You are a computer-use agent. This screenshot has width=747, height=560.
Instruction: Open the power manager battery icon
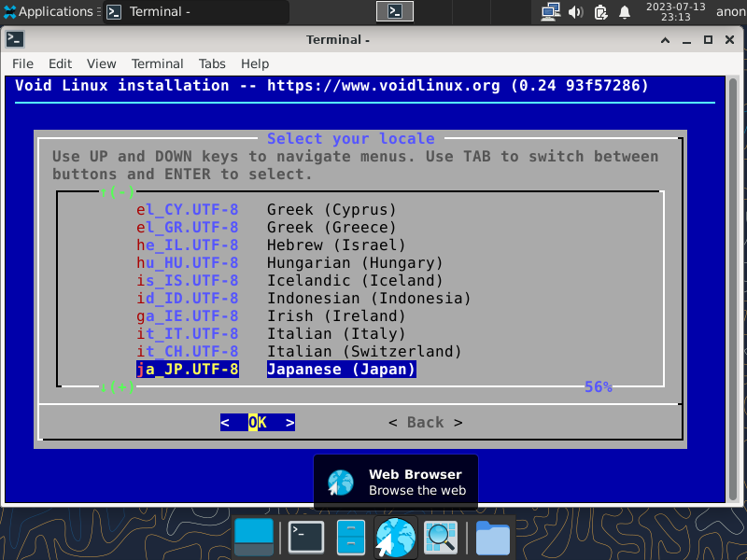[600, 11]
